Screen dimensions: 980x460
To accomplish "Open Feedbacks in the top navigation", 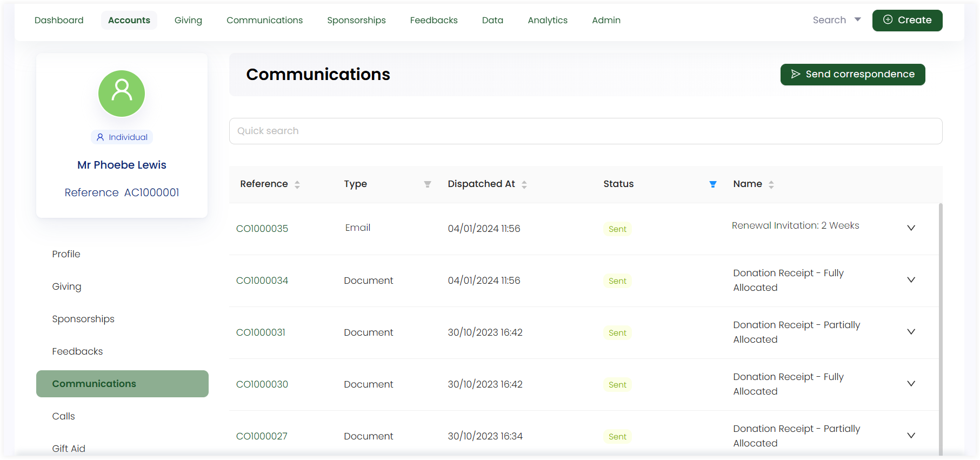I will tap(434, 20).
